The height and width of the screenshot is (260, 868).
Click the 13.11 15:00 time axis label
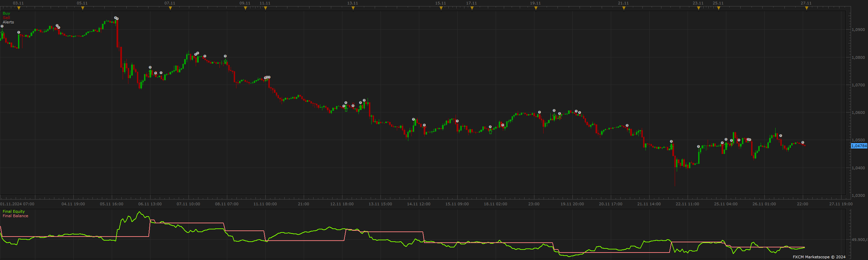380,204
